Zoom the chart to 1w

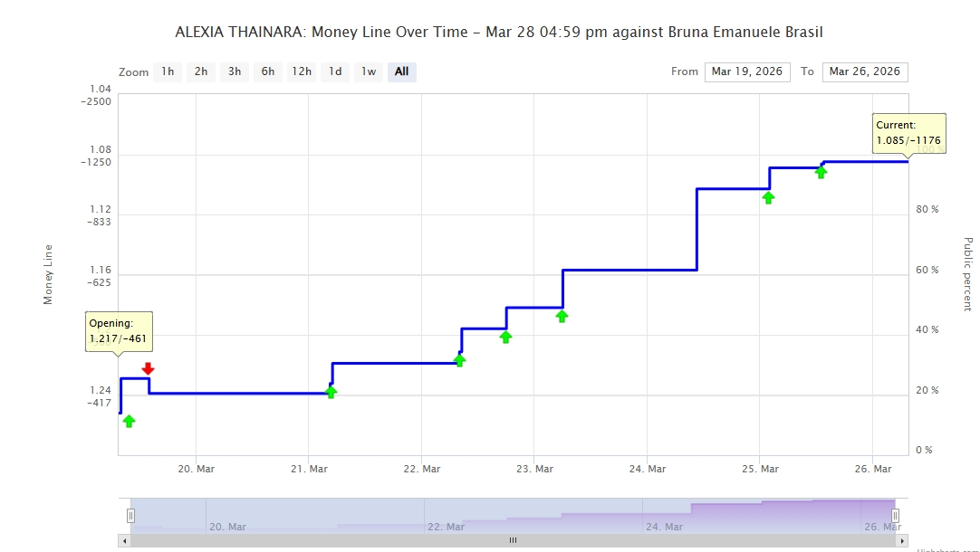[369, 71]
